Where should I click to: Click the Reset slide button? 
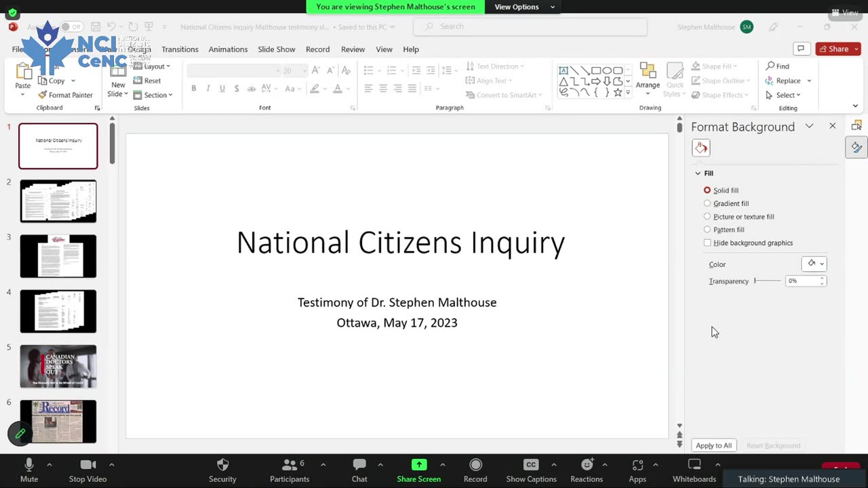pos(147,81)
